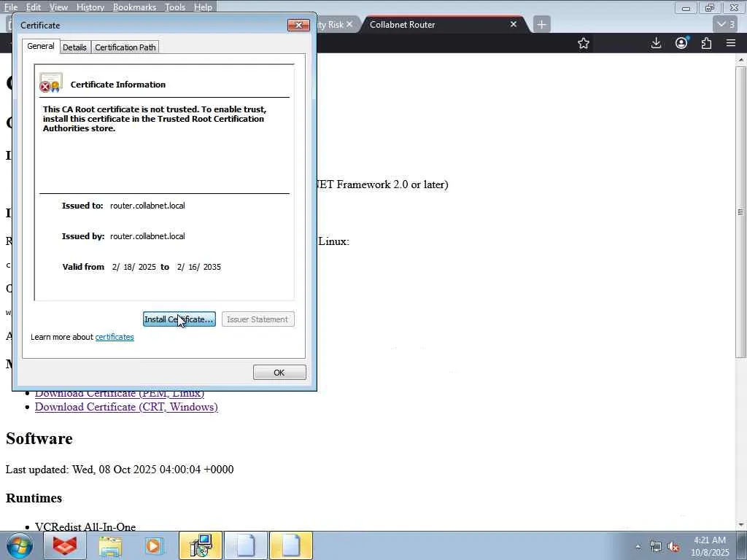The image size is (747, 560).
Task: Open the browser downloads panel
Action: click(x=656, y=43)
